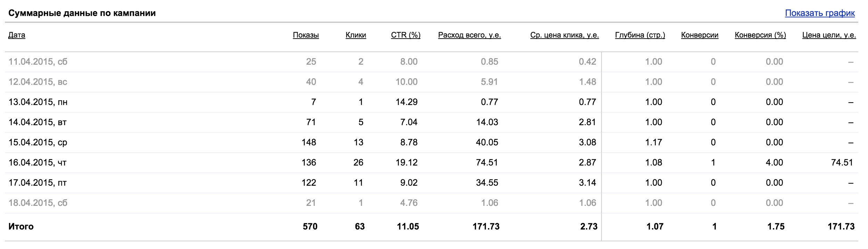Open the Показать график link
This screenshot has width=868, height=249.
[x=820, y=13]
